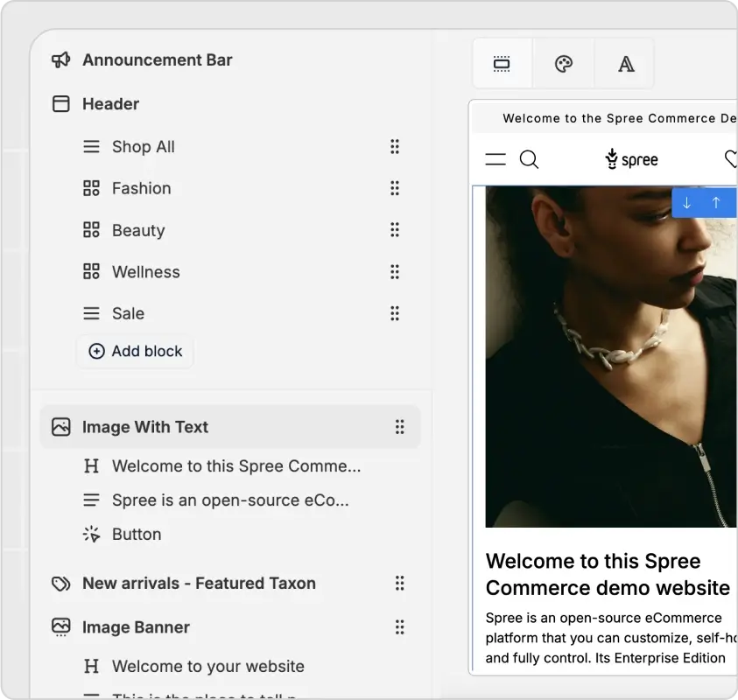Image resolution: width=738 pixels, height=700 pixels.
Task: Open the Welcome to your website heading block
Action: tap(207, 667)
